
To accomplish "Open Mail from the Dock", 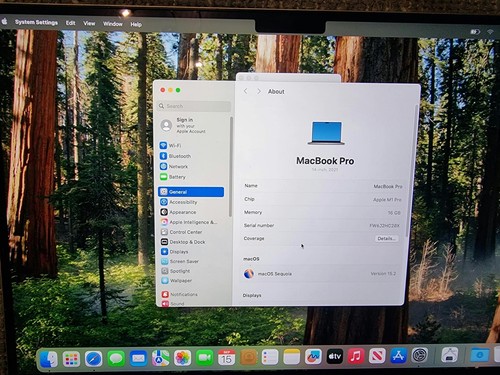I will pyautogui.click(x=138, y=358).
